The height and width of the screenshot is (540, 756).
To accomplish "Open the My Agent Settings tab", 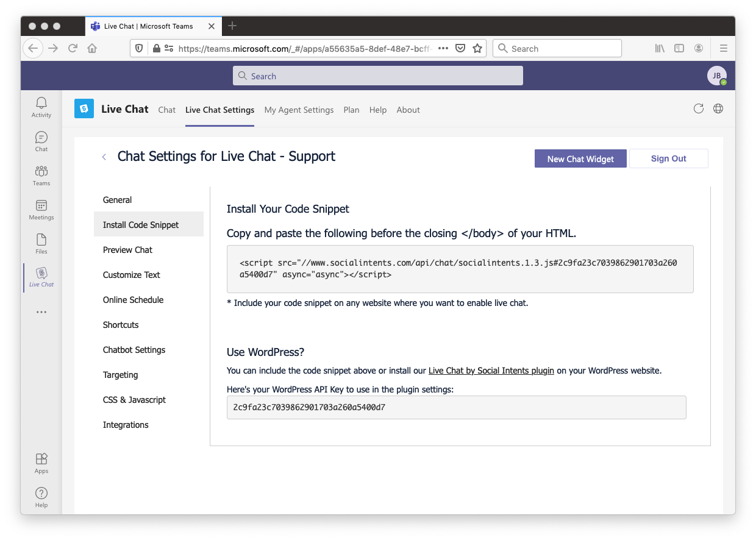I will (x=299, y=110).
